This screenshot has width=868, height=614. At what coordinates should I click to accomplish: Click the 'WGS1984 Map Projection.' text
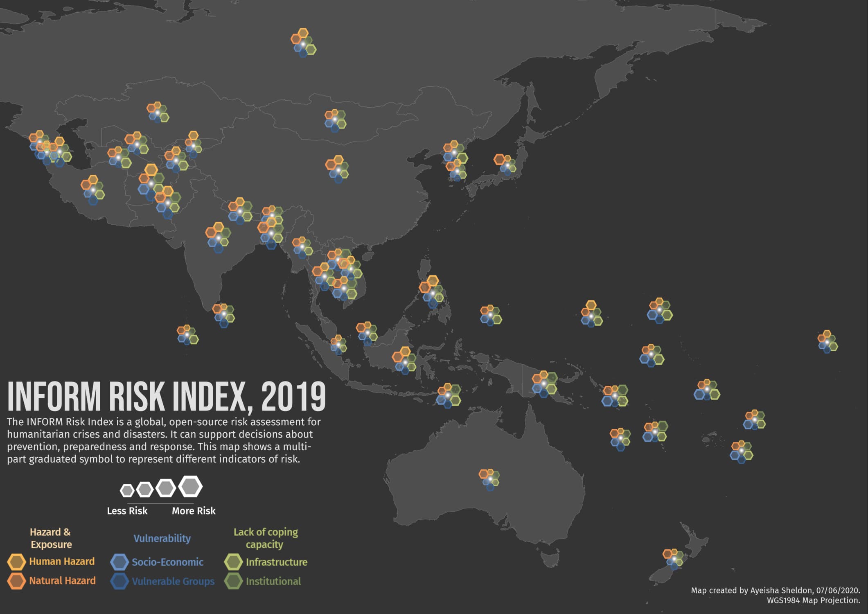click(814, 600)
